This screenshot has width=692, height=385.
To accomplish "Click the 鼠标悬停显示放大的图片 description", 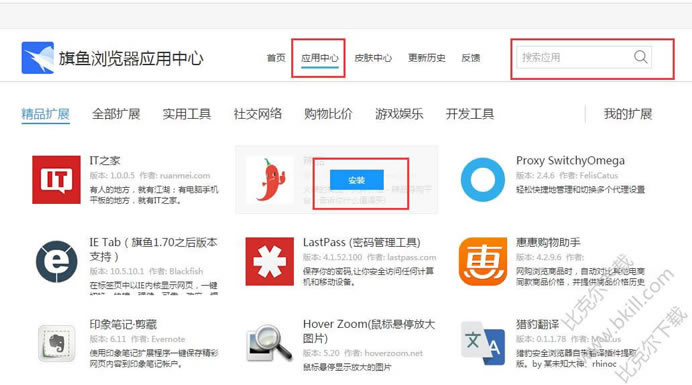I will 347,367.
